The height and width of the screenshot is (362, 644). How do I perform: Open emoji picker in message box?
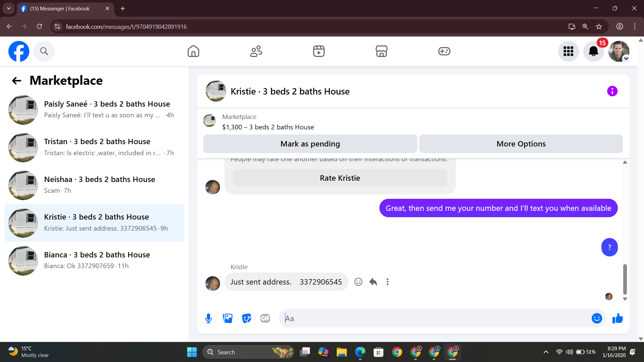597,318
